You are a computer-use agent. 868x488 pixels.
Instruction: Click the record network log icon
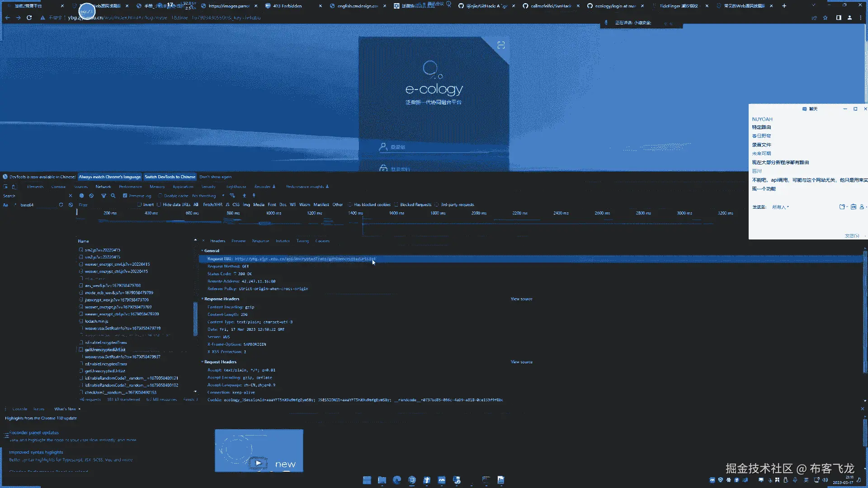tap(81, 196)
